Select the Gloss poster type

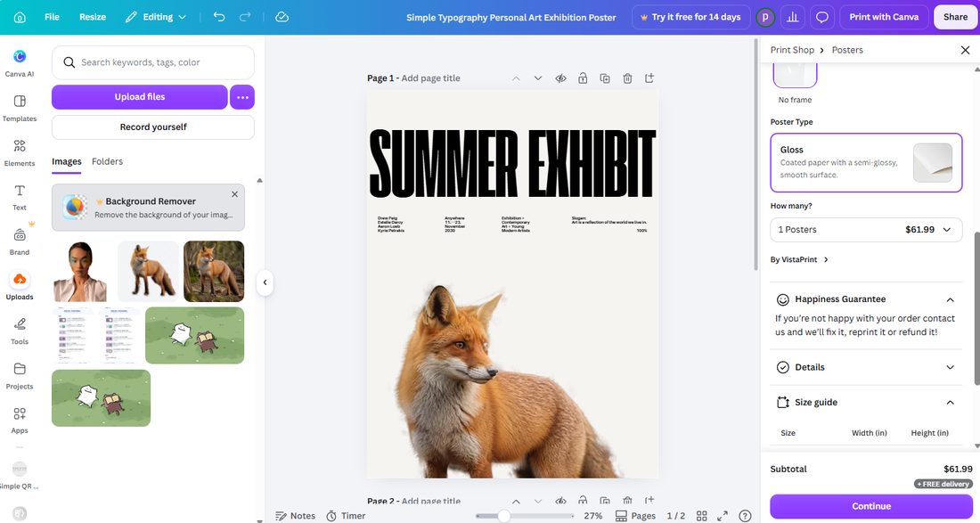pos(866,162)
